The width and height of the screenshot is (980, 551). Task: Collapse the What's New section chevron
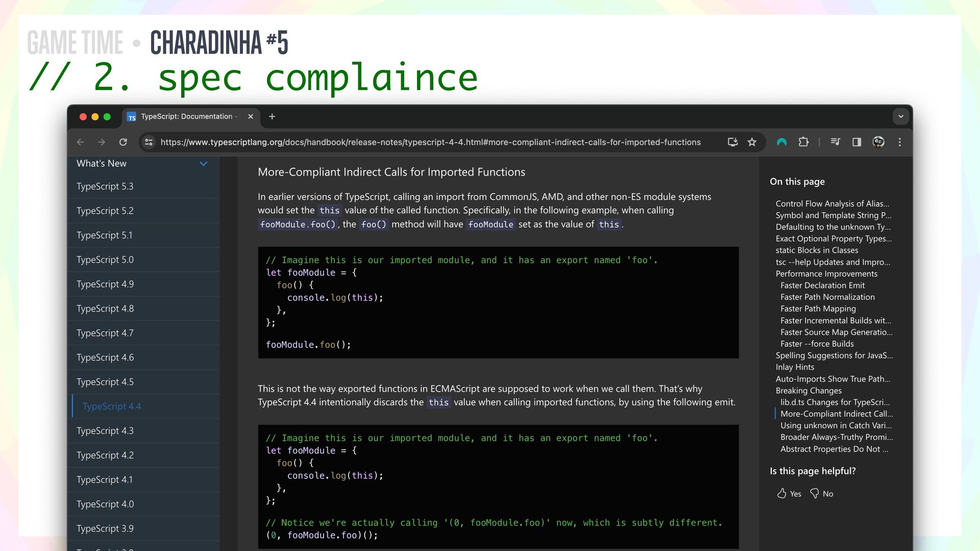pos(204,164)
